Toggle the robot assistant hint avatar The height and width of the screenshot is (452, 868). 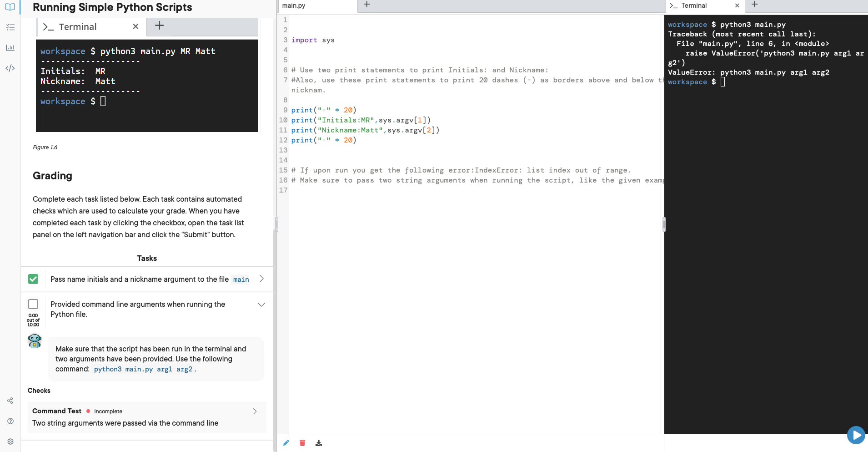[x=34, y=340]
